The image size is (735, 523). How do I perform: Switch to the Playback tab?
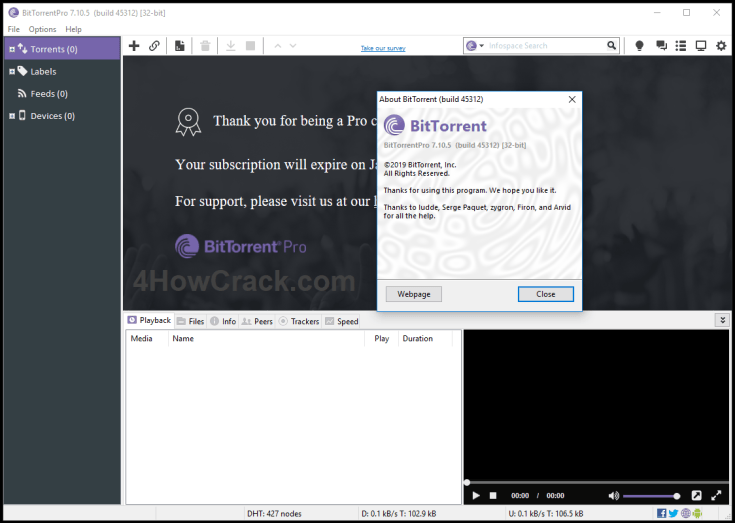(x=149, y=321)
